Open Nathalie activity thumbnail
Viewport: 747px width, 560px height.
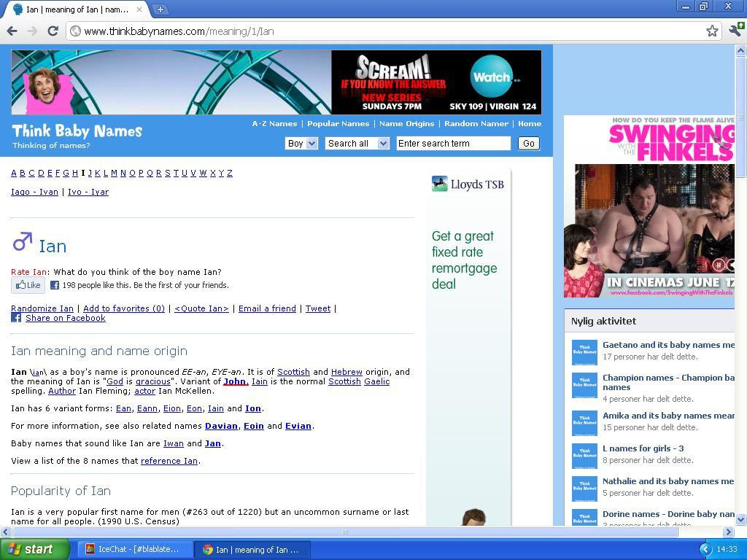click(x=584, y=489)
